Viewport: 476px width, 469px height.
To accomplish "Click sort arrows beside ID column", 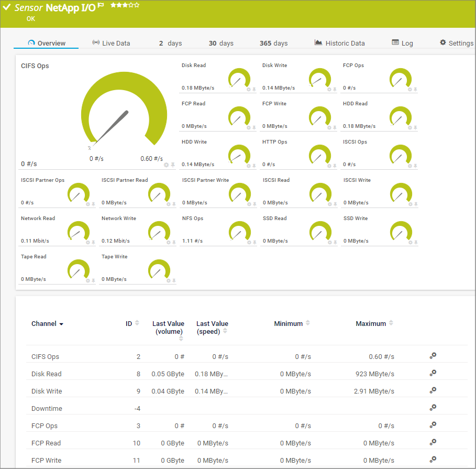I will 137,323.
